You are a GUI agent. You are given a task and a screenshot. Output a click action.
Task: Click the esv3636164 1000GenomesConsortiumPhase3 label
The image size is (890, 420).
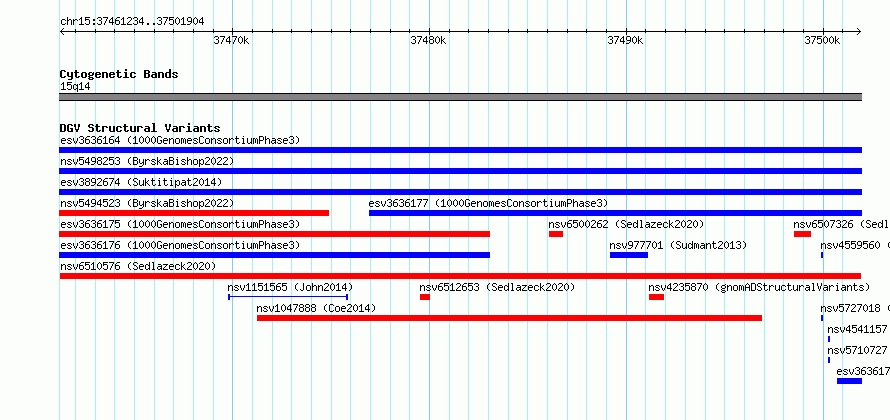tap(180, 140)
